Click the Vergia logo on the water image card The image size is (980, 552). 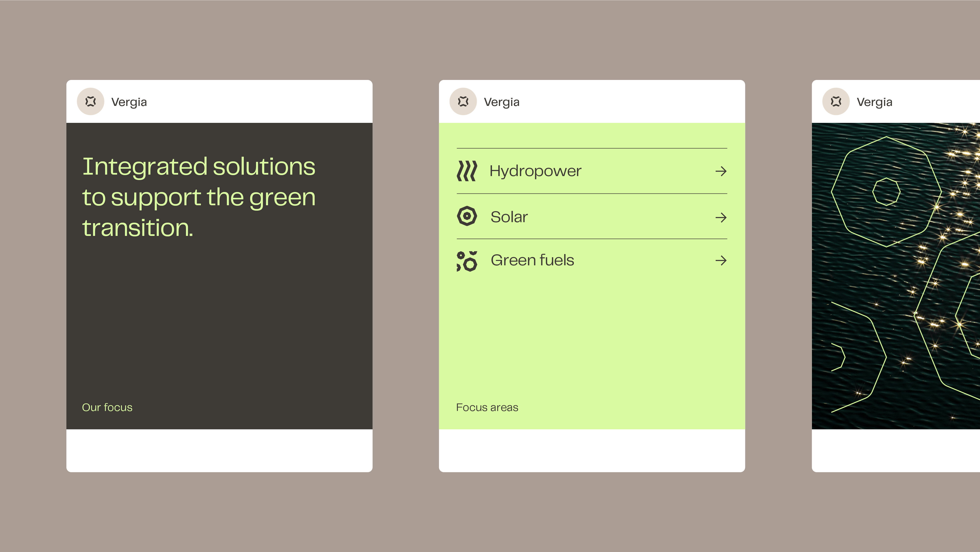[x=836, y=102]
